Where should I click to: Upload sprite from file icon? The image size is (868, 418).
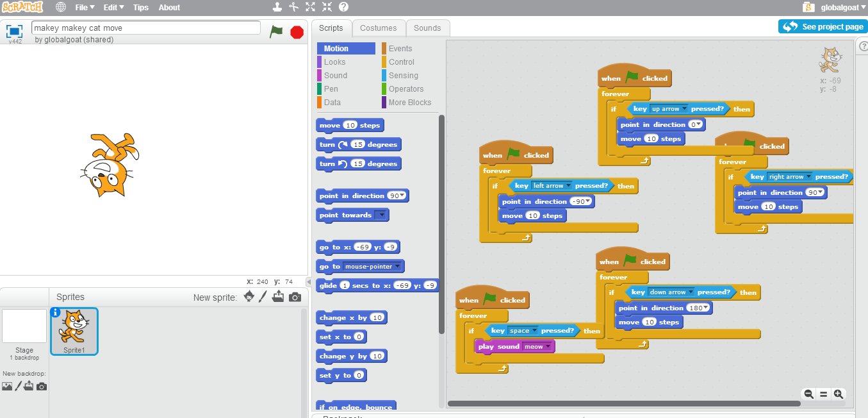coord(278,297)
